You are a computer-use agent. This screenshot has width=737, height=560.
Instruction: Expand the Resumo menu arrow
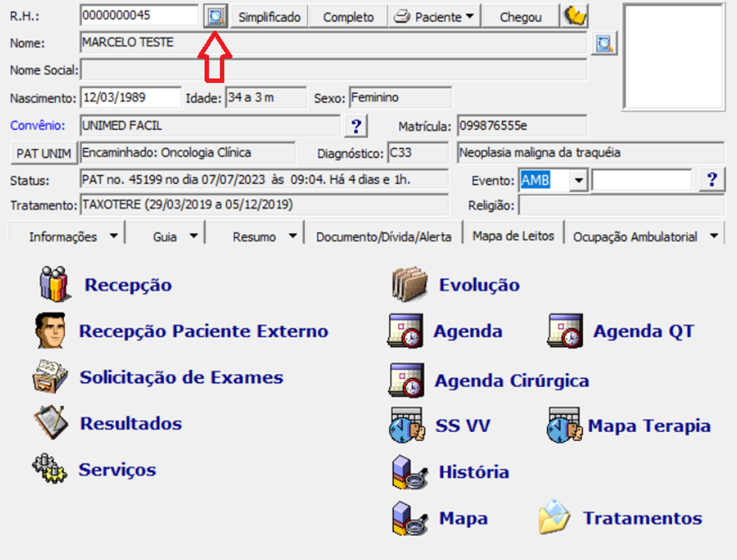click(293, 235)
